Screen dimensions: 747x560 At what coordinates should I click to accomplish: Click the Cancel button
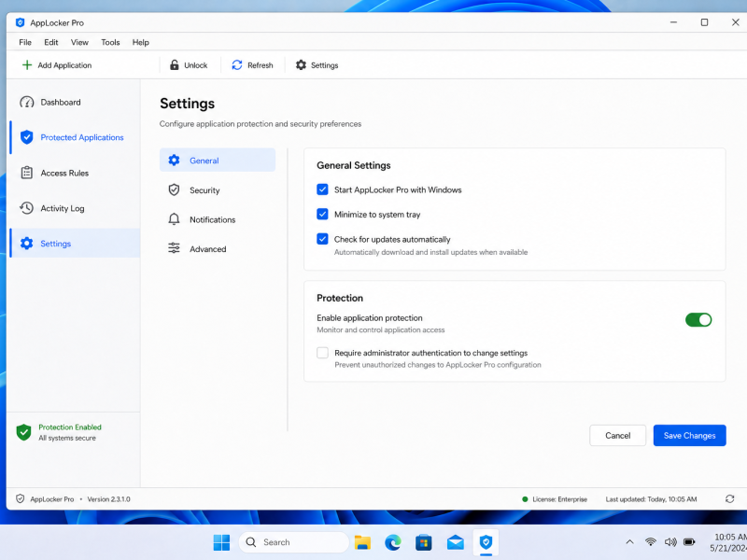617,435
